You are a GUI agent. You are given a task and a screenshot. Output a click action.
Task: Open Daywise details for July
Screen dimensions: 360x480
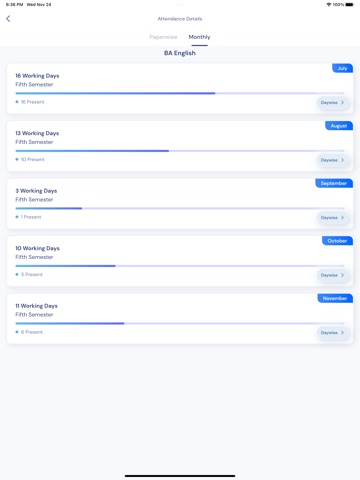point(332,103)
